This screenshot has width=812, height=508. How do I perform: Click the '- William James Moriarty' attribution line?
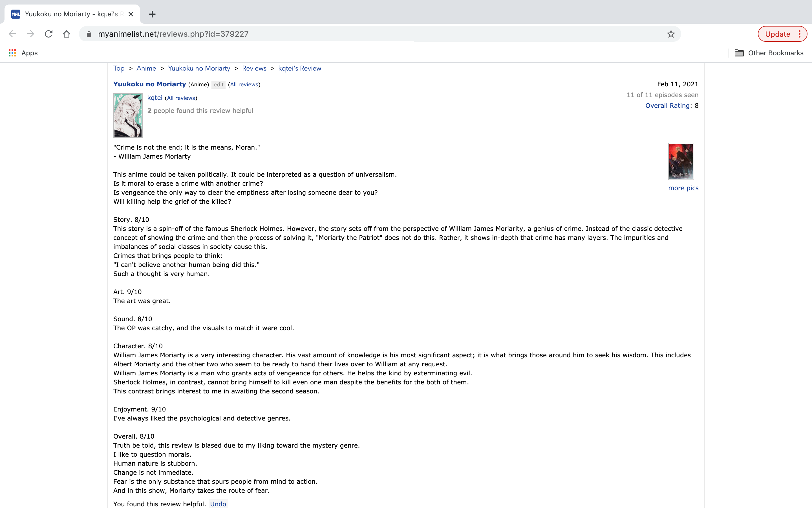(152, 156)
